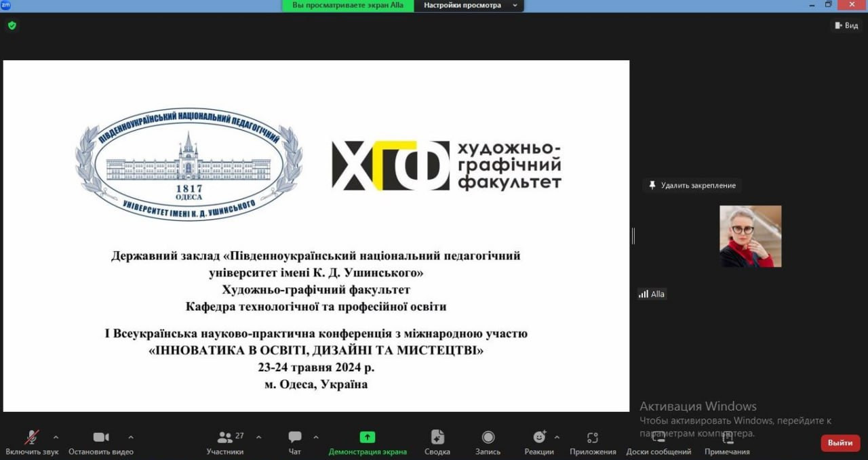Viewport: 868px width, 460px height.
Task: Click Удалить закрепление unpin button
Action: (692, 186)
